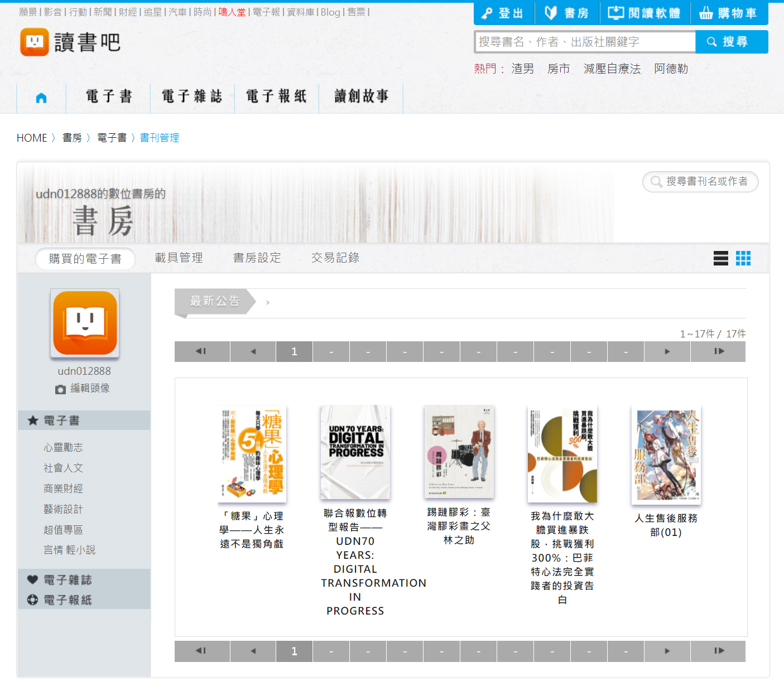
Task: Click the main book search input field
Action: pyautogui.click(x=585, y=42)
